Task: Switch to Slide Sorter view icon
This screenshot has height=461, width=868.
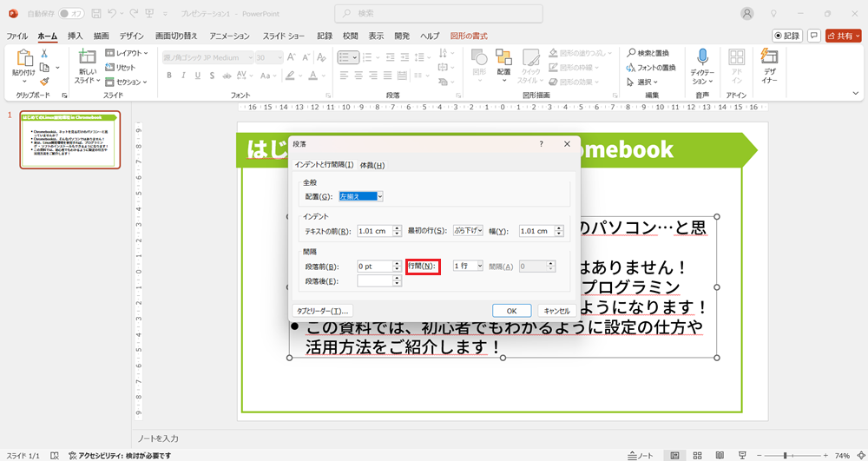Action: (x=698, y=456)
